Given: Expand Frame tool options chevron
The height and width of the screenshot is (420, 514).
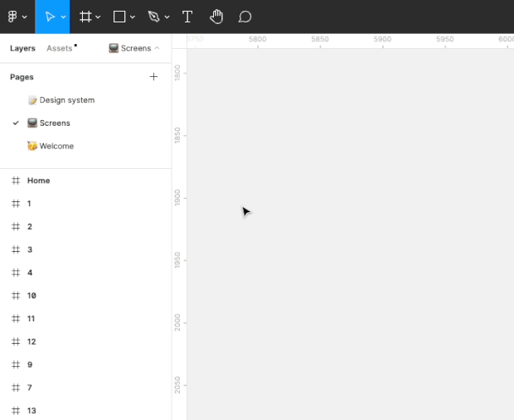Looking at the screenshot, I should pos(98,17).
